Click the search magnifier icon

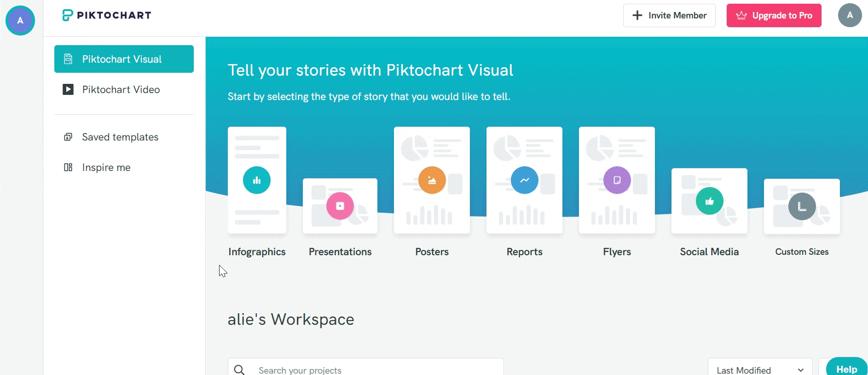click(x=239, y=369)
